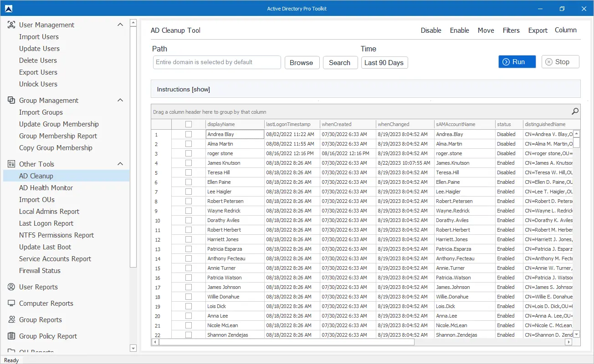This screenshot has width=594, height=364.
Task: Open Import OUs tool
Action: (x=37, y=200)
